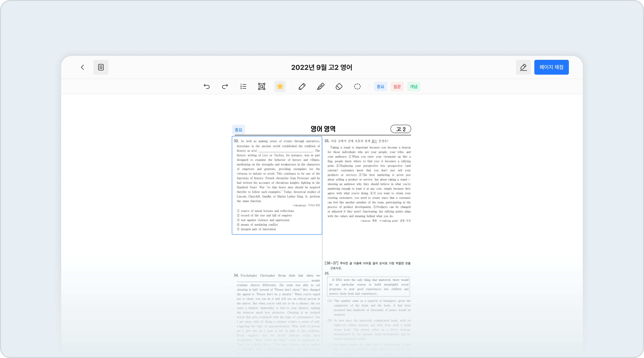Screen dimensions: 644x358
Task: Select the dashed lasso selection tool
Action: pos(357,86)
